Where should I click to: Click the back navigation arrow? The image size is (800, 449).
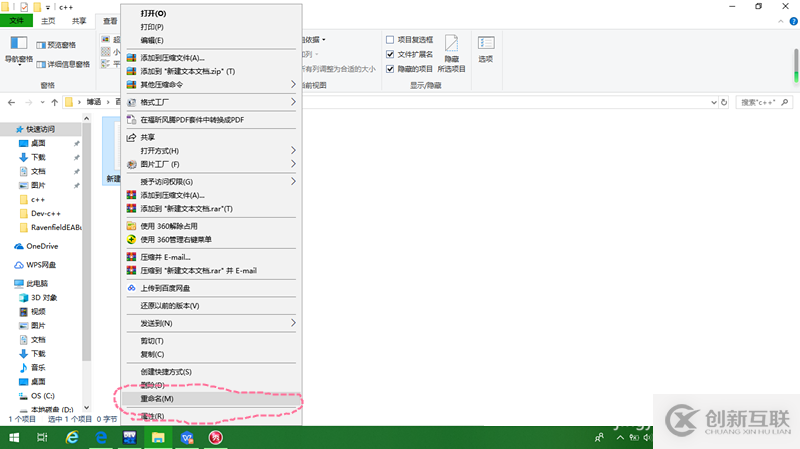coord(11,103)
